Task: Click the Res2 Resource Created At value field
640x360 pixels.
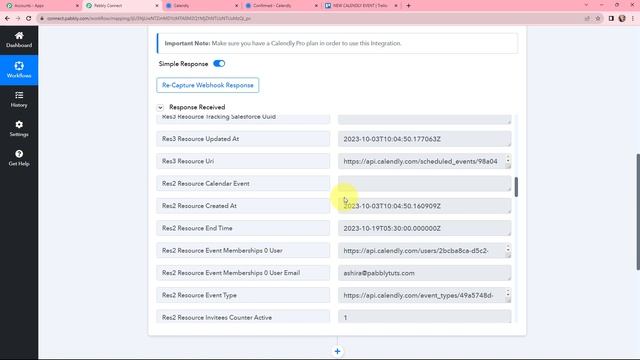Action: [x=424, y=206]
